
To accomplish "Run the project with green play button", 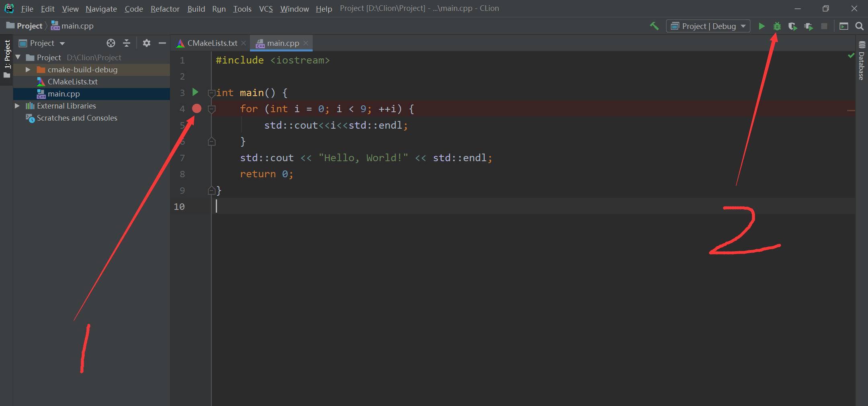I will tap(762, 26).
